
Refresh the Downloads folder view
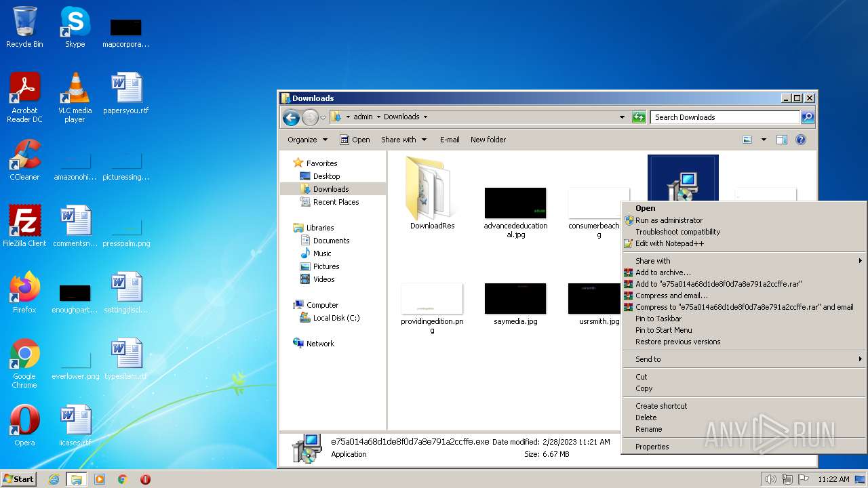pos(638,117)
